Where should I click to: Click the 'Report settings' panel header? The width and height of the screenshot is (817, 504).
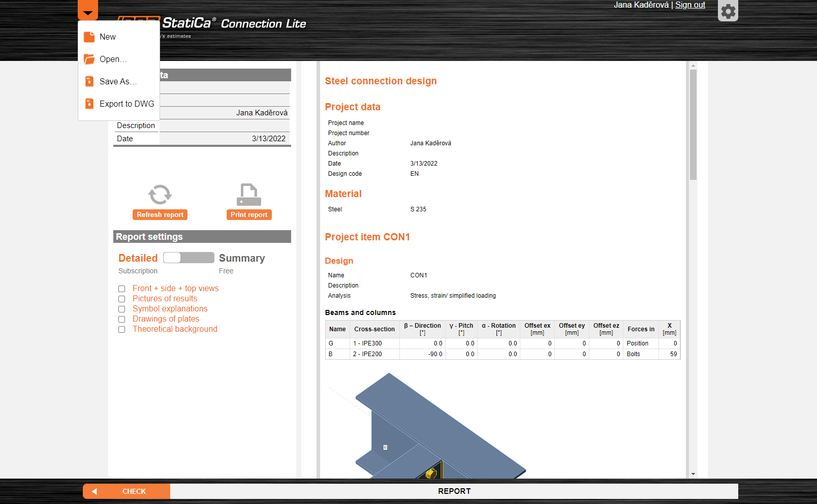pos(202,237)
